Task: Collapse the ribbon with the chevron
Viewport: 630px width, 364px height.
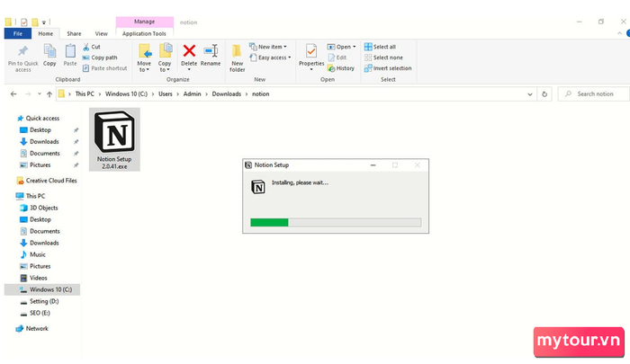Action: [x=619, y=34]
